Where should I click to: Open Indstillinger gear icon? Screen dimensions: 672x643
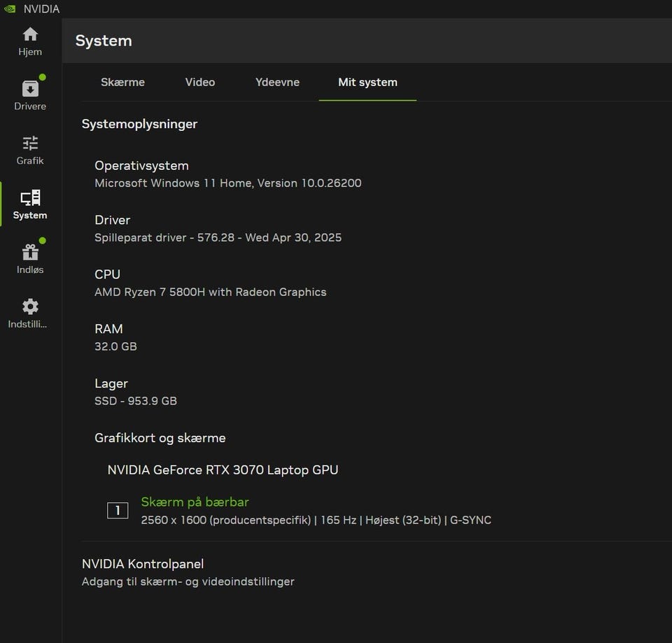tap(30, 307)
